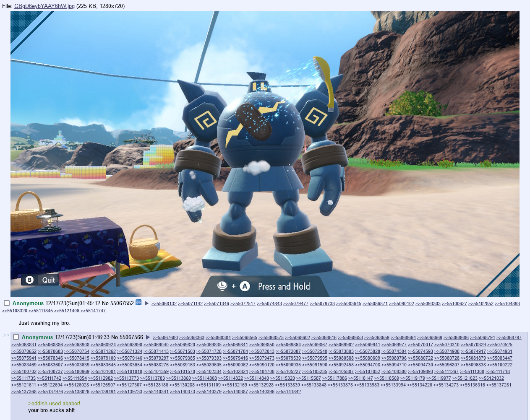Follow backlink >>55079473
530x420 pixels.
[x=262, y=358]
